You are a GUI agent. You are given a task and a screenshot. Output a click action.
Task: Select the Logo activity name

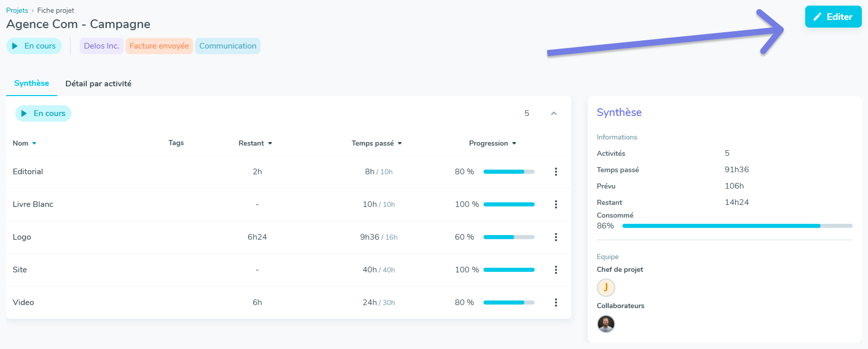(x=22, y=237)
